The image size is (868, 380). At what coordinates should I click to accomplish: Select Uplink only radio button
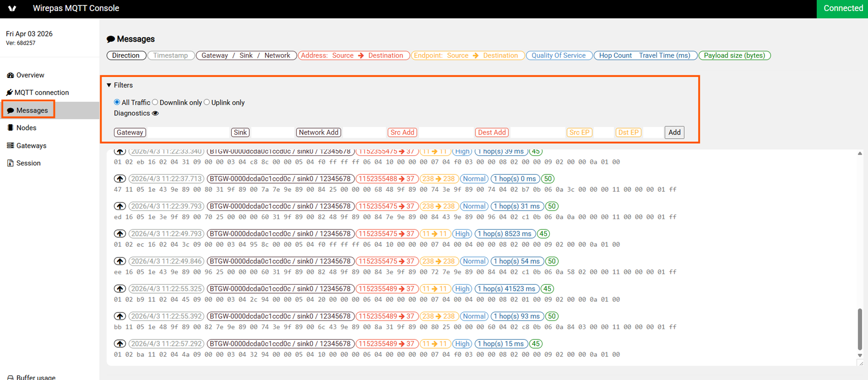207,102
